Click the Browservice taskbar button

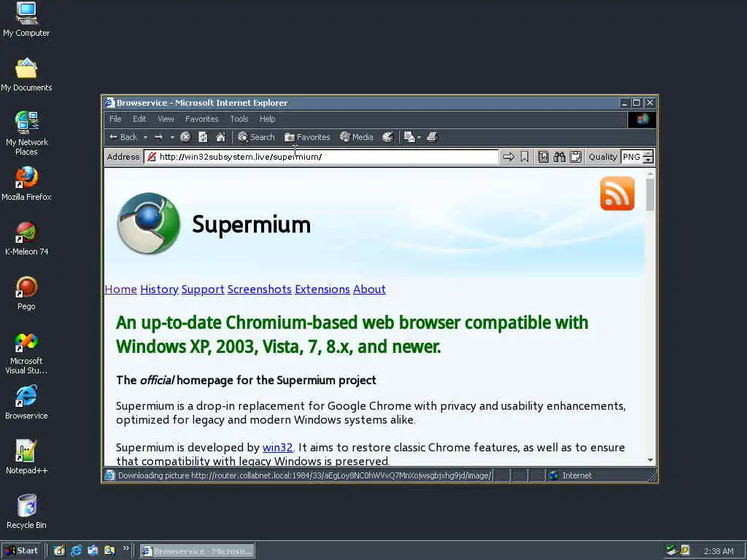point(197,551)
